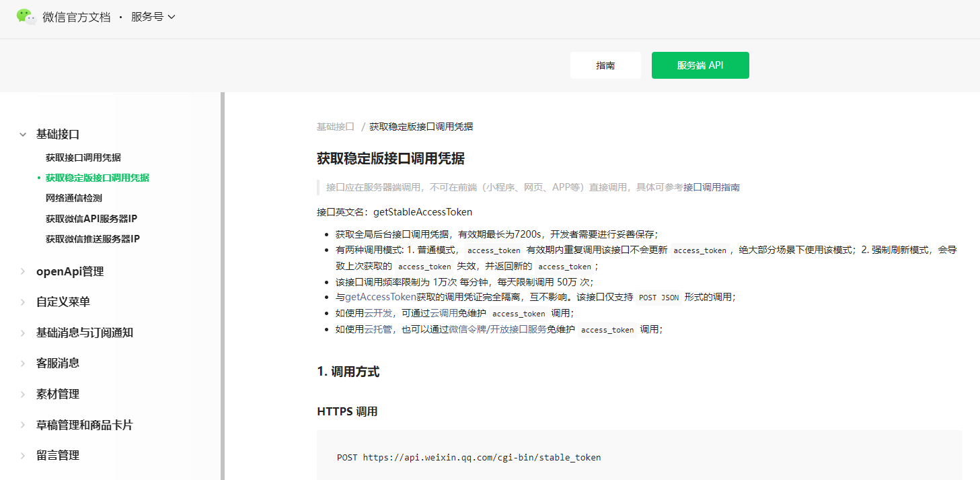
Task: Select 留言管理 section label
Action: tap(58, 456)
